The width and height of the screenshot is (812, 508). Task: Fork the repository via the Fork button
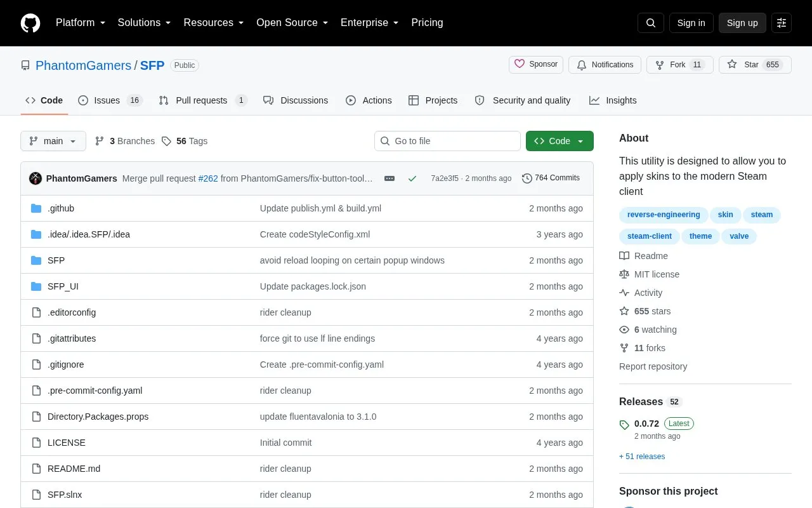coord(680,65)
